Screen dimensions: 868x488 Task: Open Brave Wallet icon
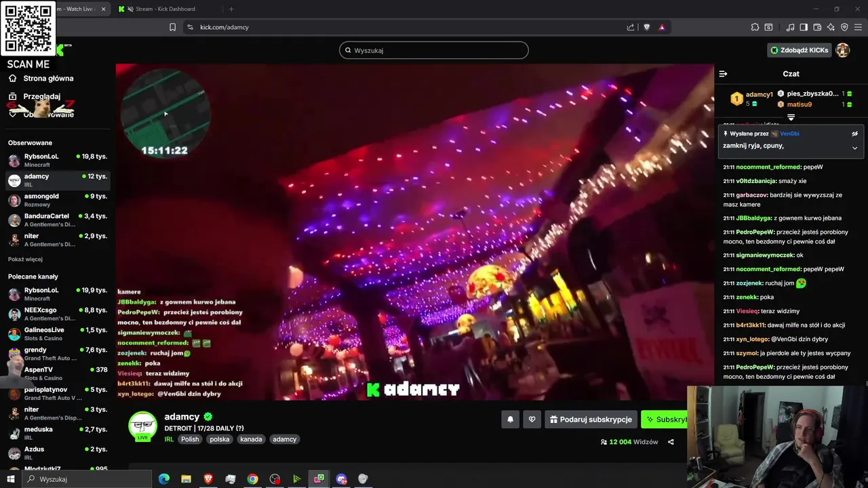coord(817,27)
